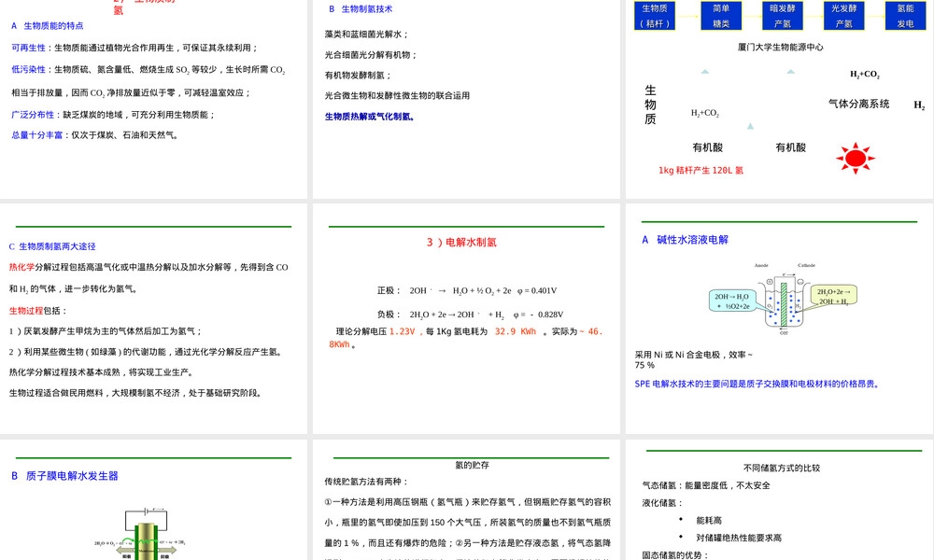Open the slide titled 3）电解水制氢
The image size is (934, 560).
coord(466,318)
